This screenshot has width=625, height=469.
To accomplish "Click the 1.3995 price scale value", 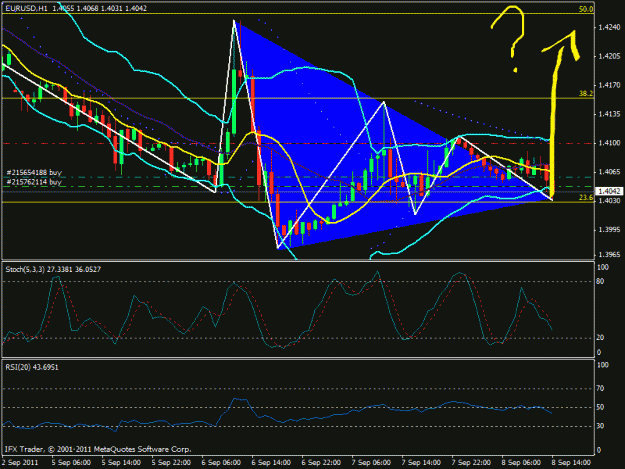I will [x=609, y=230].
